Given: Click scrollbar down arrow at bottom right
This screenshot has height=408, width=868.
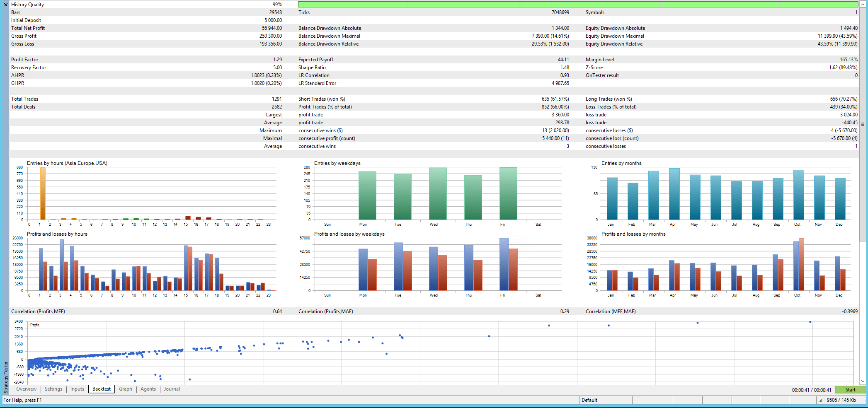Looking at the screenshot, I should [863, 381].
